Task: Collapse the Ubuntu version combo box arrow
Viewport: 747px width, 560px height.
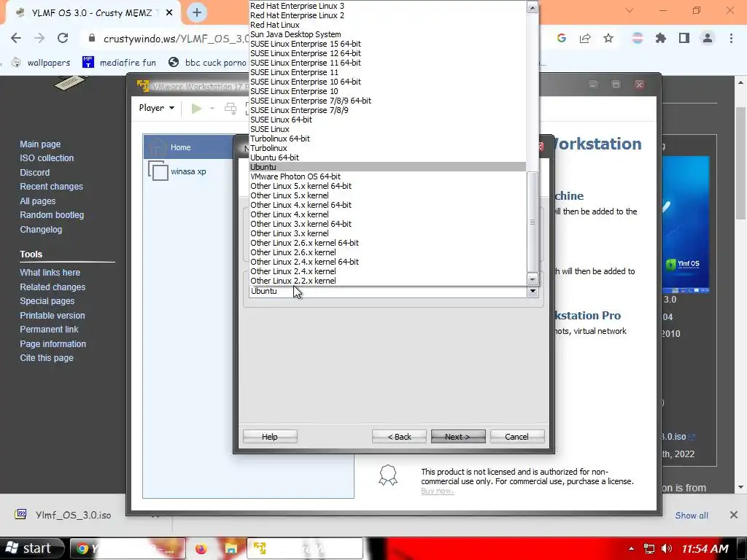Action: pyautogui.click(x=533, y=292)
